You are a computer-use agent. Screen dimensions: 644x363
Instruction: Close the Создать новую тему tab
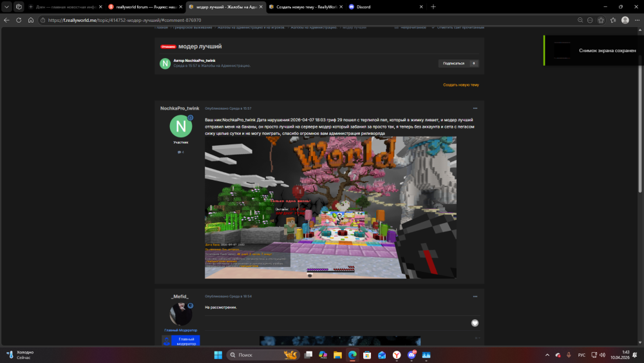[x=341, y=7]
